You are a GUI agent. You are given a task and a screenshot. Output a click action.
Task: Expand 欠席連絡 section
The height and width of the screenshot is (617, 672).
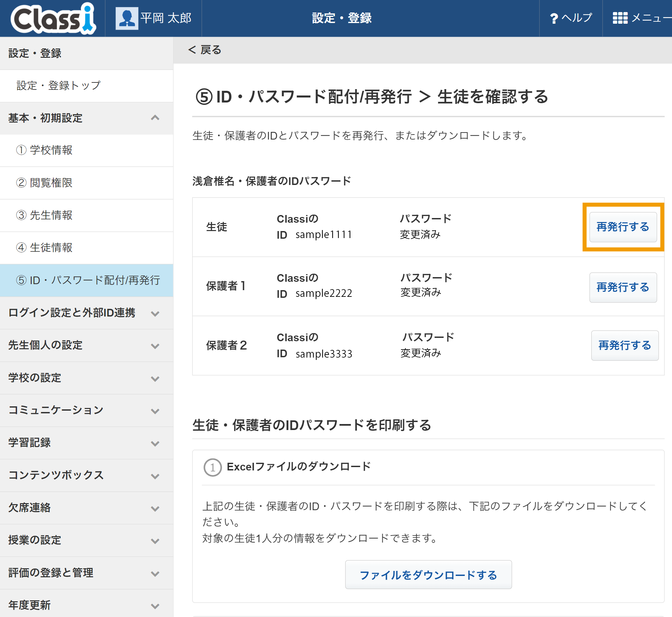click(x=86, y=507)
